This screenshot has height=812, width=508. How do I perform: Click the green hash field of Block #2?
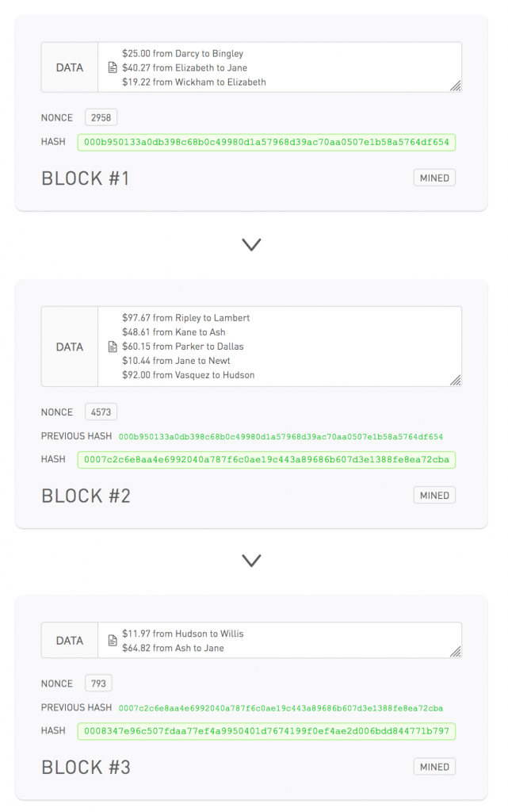[266, 460]
